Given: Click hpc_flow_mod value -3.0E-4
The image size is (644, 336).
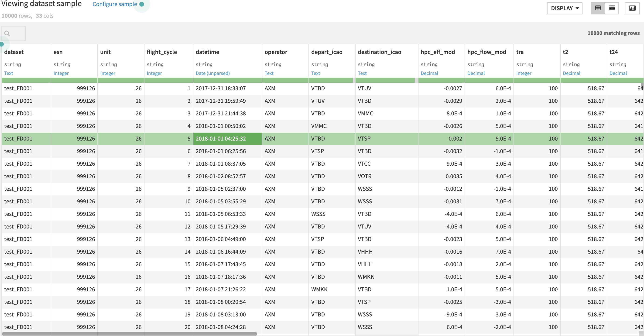Looking at the screenshot, I should click(x=489, y=302).
